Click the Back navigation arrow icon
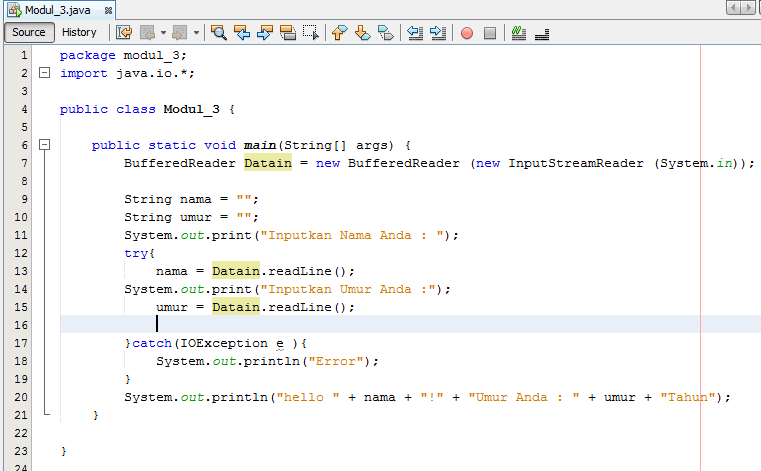The width and height of the screenshot is (761, 471). point(148,33)
